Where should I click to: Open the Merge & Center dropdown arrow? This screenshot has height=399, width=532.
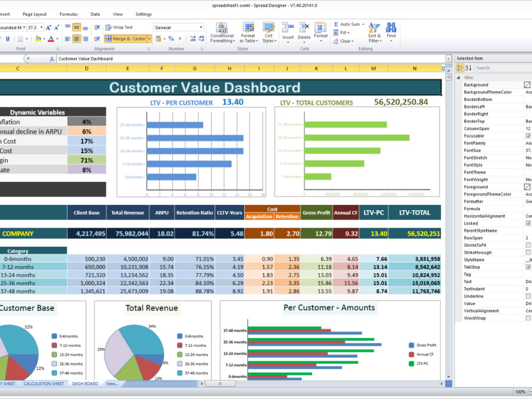(149, 39)
